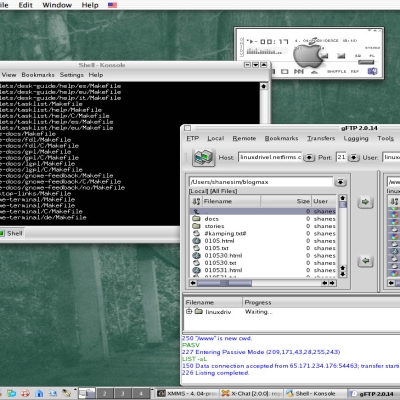Switch to virtual desktop 4
Screen dimensions: 400x400
pyautogui.click(x=141, y=393)
